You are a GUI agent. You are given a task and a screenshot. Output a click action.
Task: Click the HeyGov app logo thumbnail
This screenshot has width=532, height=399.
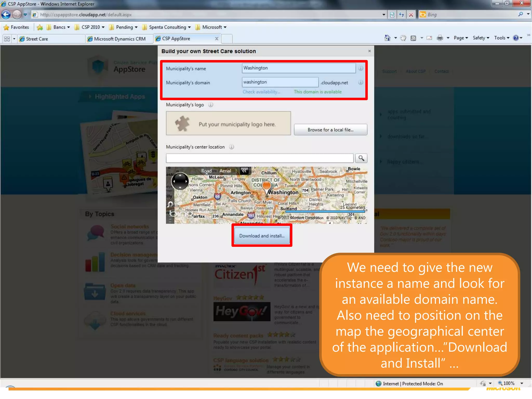tap(242, 311)
